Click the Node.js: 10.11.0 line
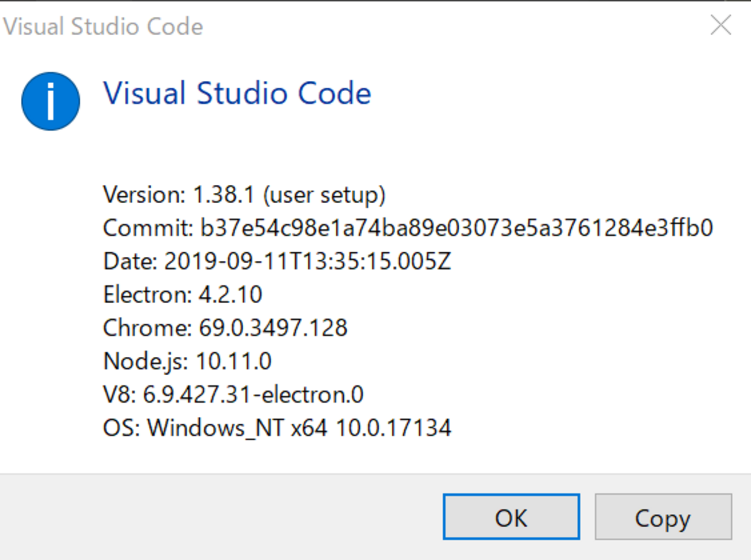This screenshot has width=751, height=560. point(187,361)
